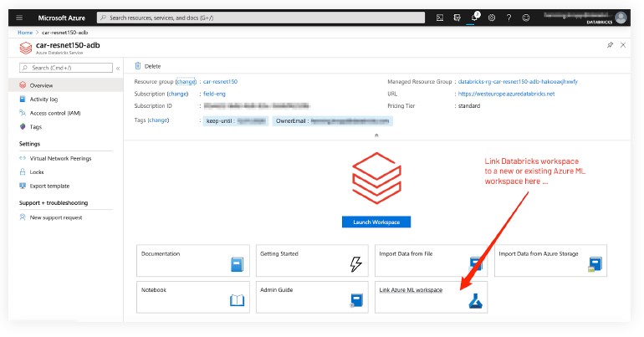The width and height of the screenshot is (644, 337).
Task: Click the Notebook open-book icon
Action: (x=237, y=300)
